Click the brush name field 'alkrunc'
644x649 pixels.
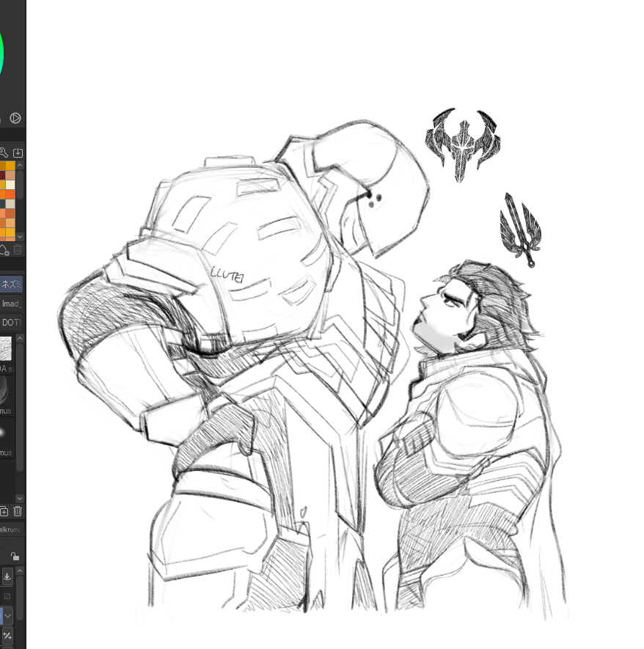pyautogui.click(x=11, y=529)
